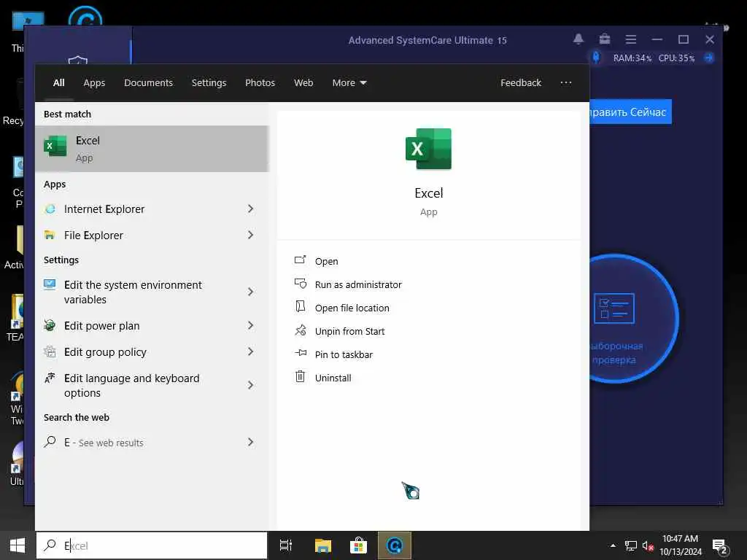747x560 pixels.
Task: Click the language and keyboard options icon
Action: [x=50, y=378]
